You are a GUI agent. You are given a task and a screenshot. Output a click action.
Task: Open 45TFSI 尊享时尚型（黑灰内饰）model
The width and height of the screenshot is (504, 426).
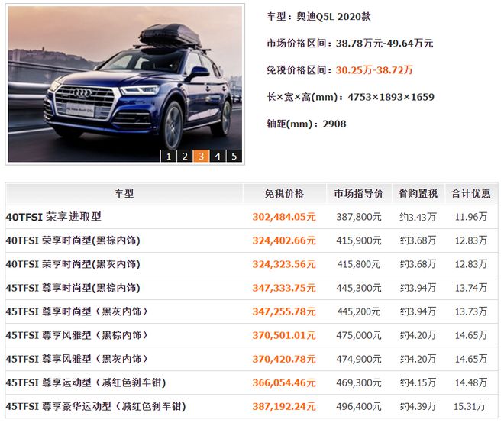click(x=77, y=311)
